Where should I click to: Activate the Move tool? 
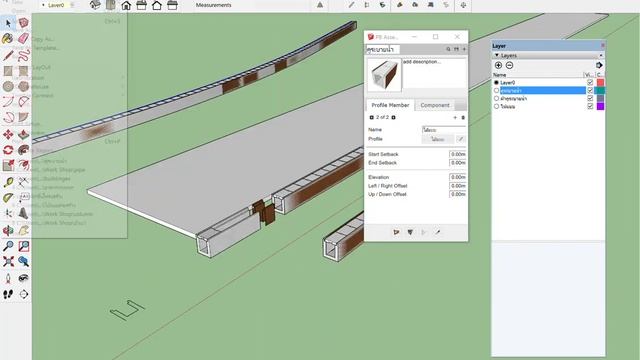click(8, 135)
